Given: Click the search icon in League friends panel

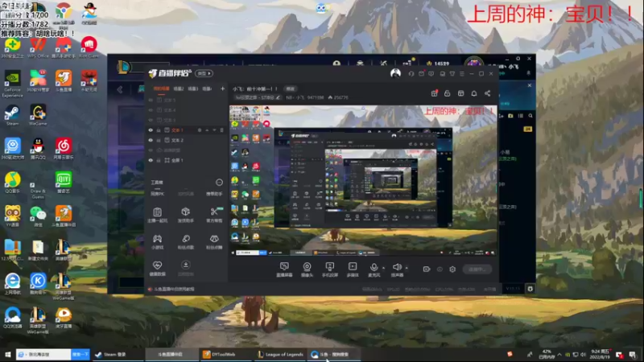Looking at the screenshot, I should (530, 116).
